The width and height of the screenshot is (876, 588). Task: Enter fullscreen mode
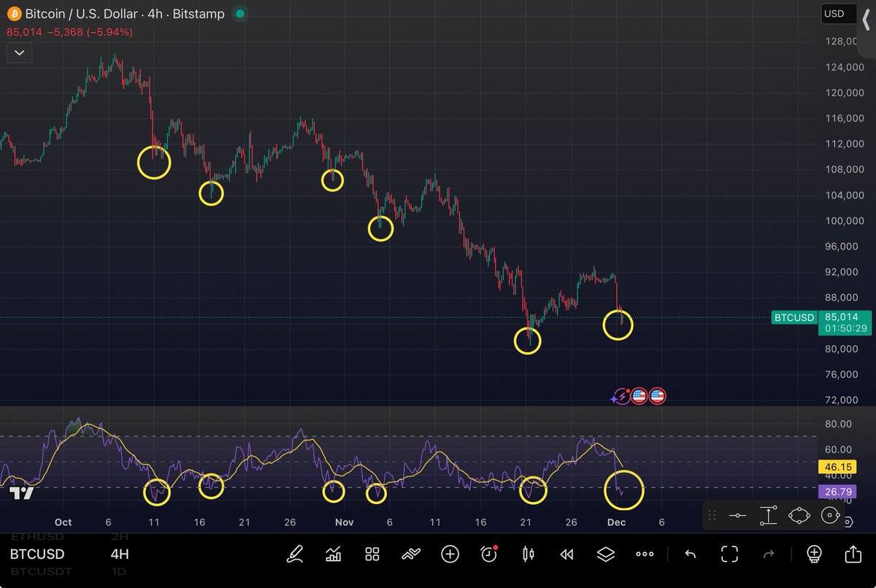[x=729, y=554]
